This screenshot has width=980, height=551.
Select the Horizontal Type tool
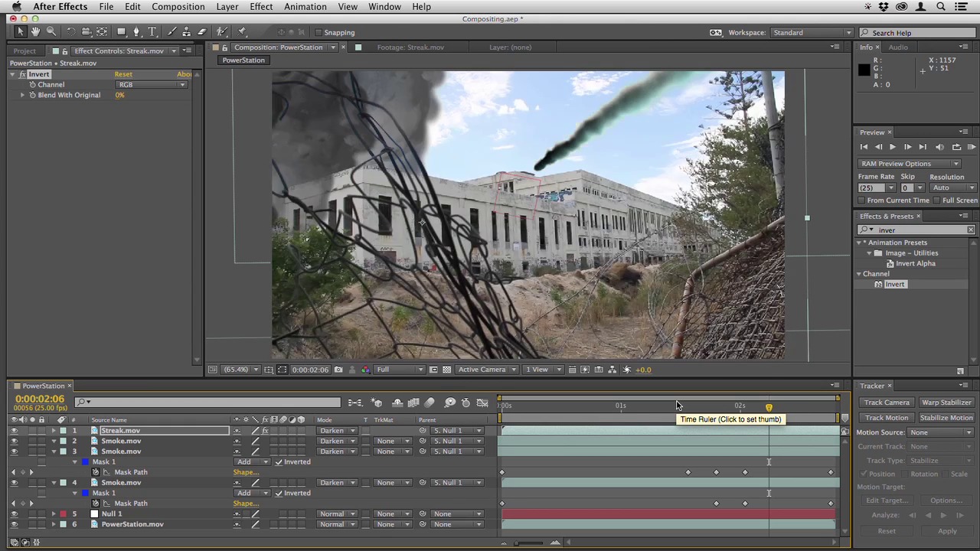152,32
